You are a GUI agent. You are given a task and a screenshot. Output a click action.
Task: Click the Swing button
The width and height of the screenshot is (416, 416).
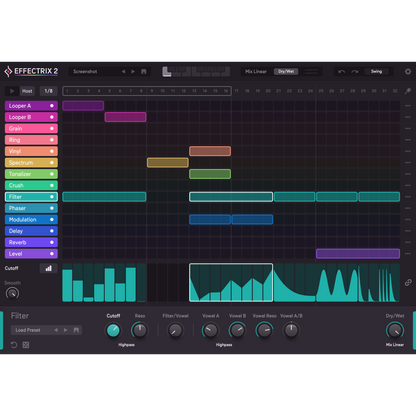377,71
